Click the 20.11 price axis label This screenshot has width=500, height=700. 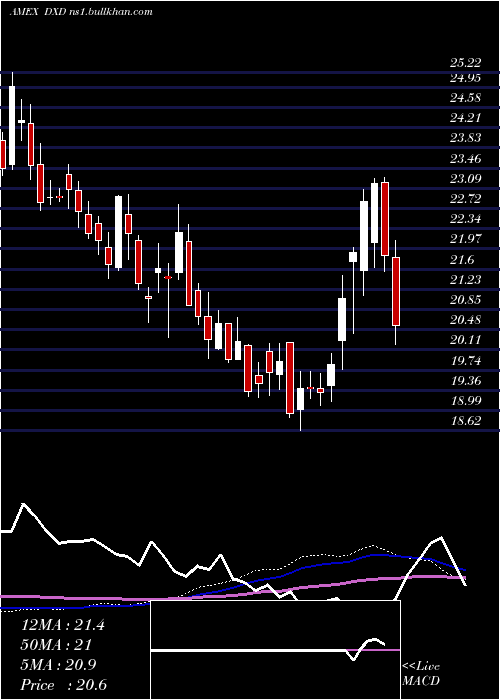tap(465, 340)
